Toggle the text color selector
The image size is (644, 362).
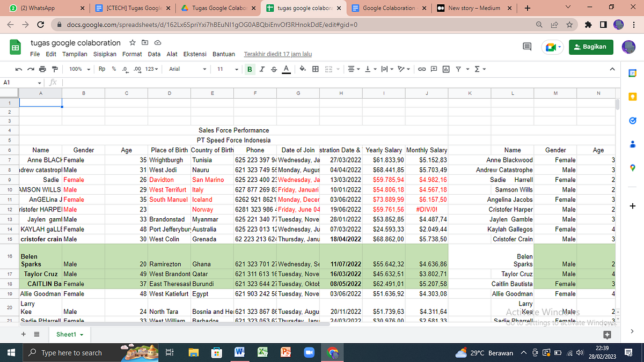pyautogui.click(x=285, y=69)
